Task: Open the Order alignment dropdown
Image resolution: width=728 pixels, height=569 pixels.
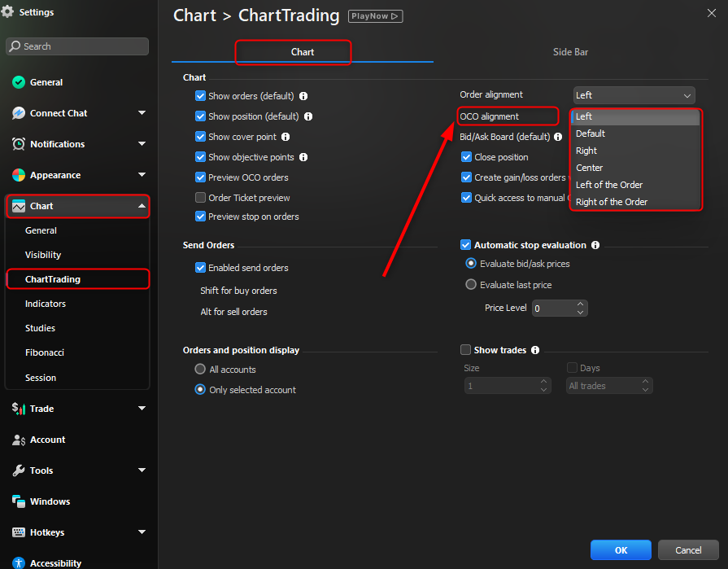Action: point(634,95)
